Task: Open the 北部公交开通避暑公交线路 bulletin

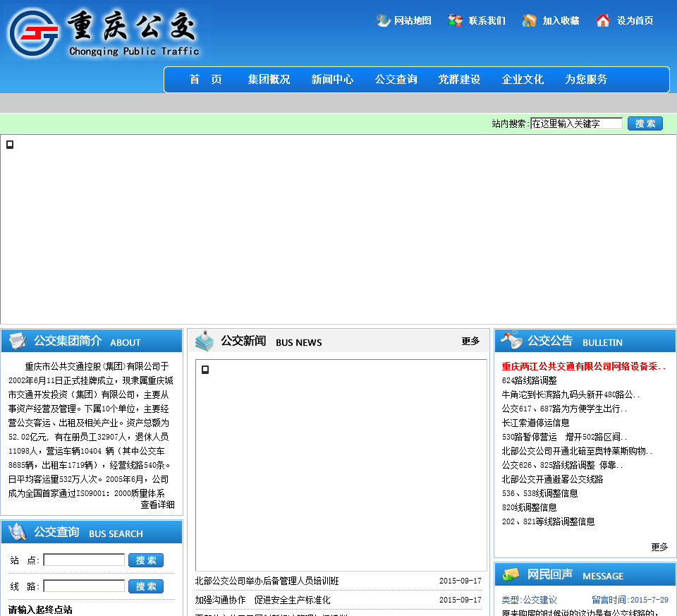Action: point(552,479)
